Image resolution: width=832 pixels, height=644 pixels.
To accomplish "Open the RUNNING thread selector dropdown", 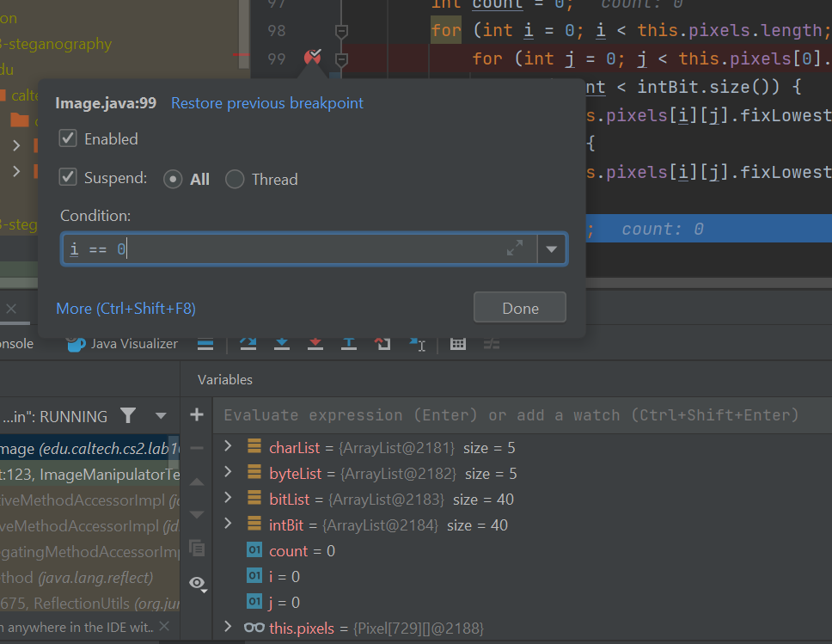I will click(x=161, y=415).
